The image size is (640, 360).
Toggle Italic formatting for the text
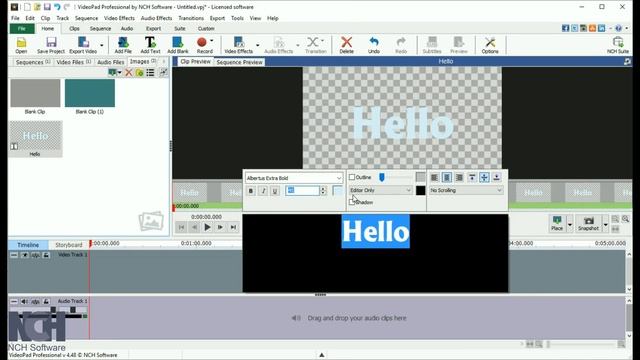pos(263,191)
